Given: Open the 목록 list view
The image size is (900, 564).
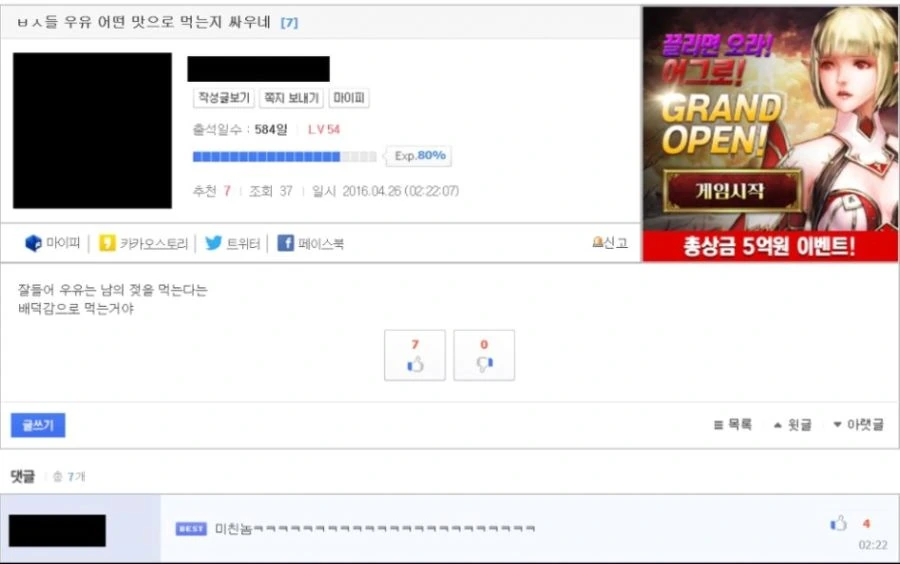Looking at the screenshot, I should tap(733, 425).
